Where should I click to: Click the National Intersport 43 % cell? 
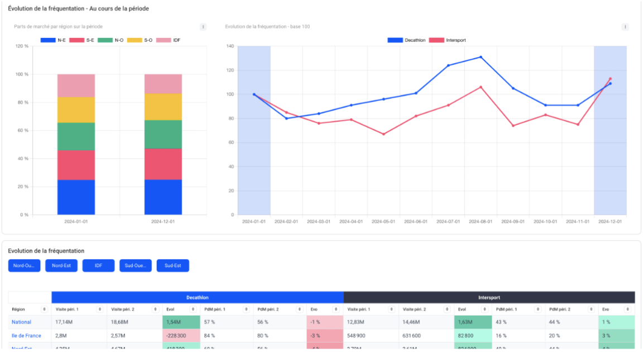pos(518,322)
